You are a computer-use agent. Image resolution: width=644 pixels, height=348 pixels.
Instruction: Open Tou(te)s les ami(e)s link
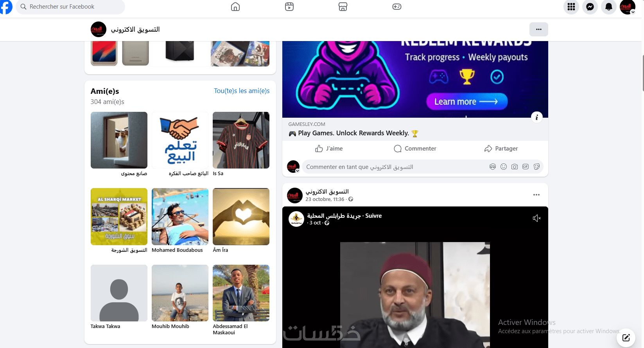[242, 91]
